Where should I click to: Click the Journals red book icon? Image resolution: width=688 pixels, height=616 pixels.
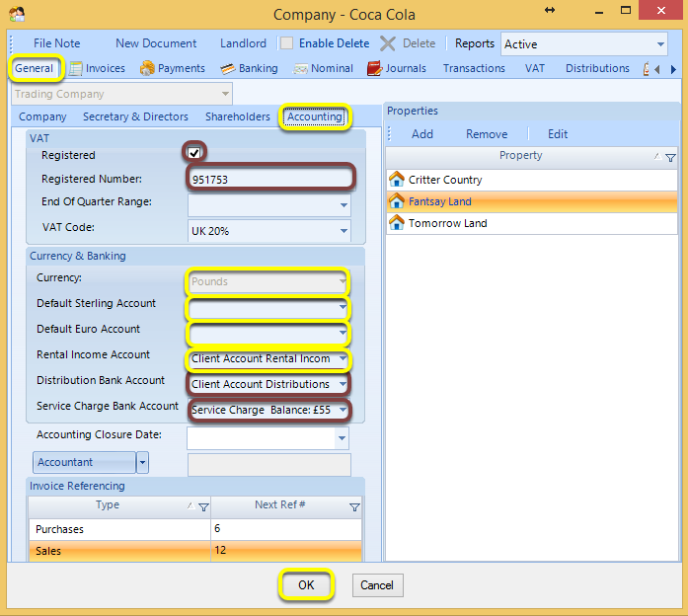374,68
